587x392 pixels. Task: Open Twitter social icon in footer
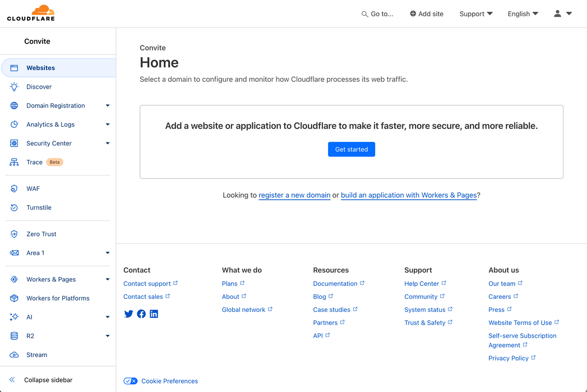(x=128, y=314)
